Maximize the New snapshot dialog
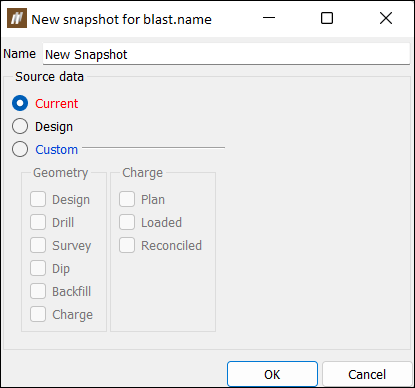Viewport: 415px width, 388px height. coord(327,18)
